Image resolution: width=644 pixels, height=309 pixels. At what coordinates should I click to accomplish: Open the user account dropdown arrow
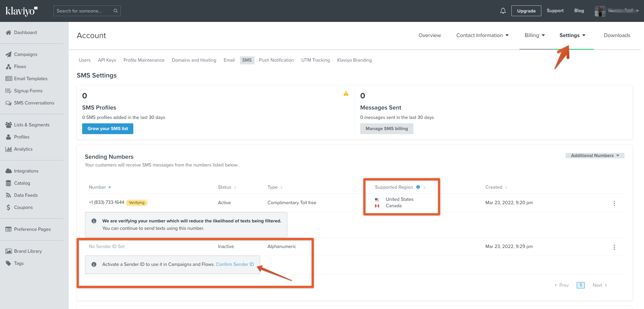[637, 11]
